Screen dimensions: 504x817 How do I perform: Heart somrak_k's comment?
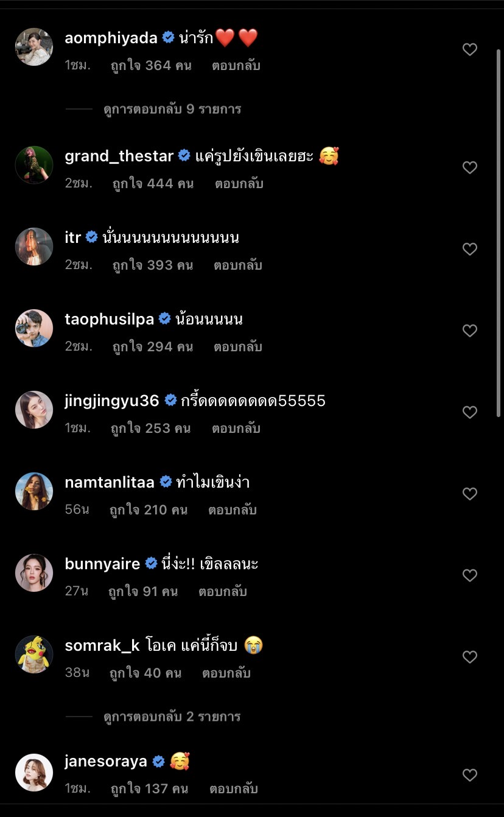(x=469, y=657)
